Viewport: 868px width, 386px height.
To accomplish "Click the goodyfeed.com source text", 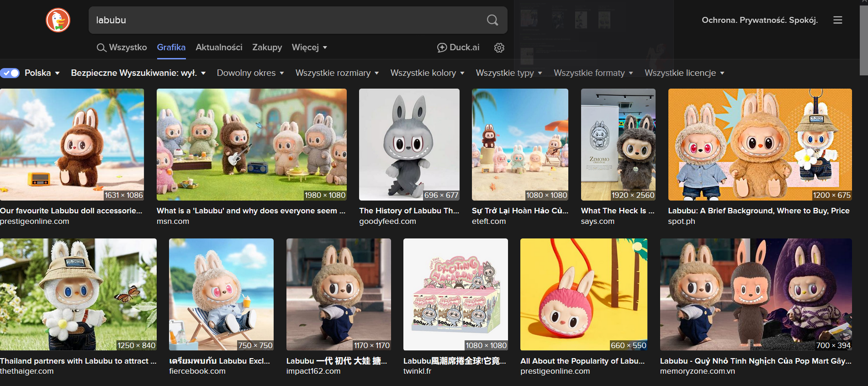I will coord(387,221).
